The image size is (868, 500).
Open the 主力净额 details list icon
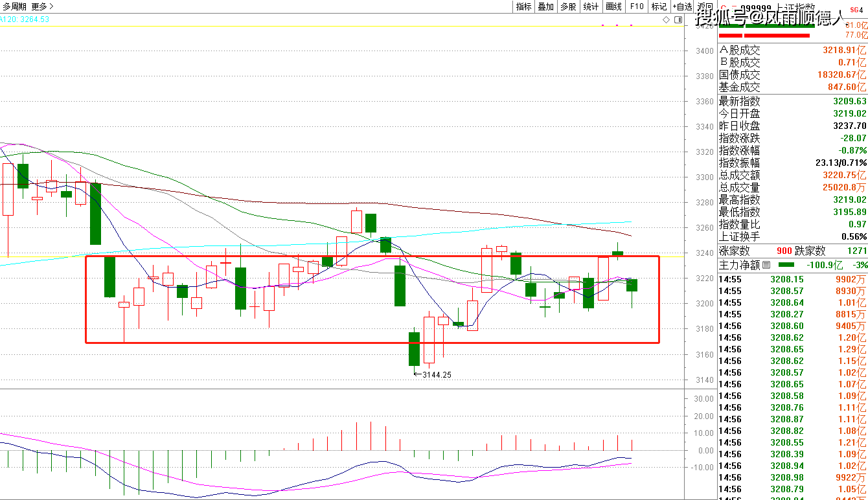(767, 265)
